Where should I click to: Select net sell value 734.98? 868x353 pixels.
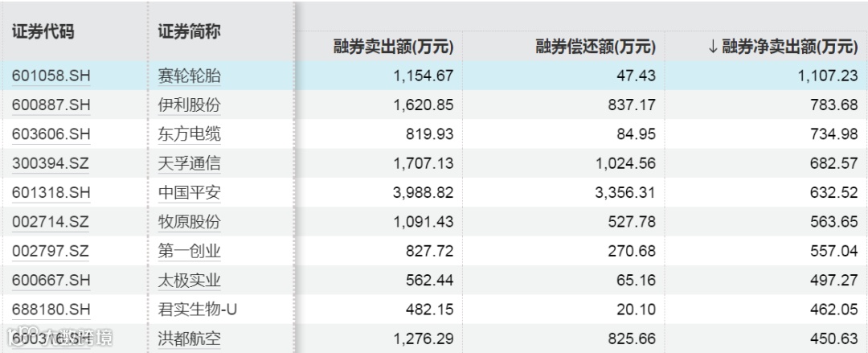pos(834,134)
